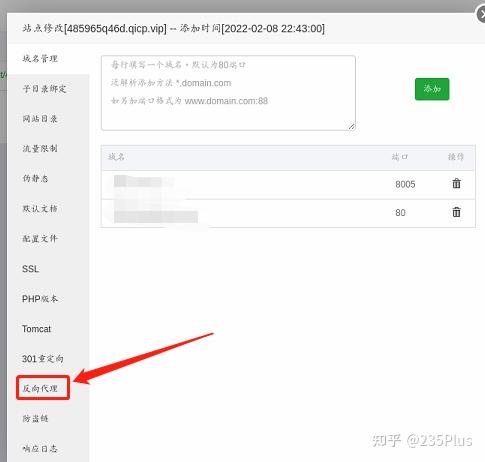Viewport: 485px width, 462px height.
Task: Delete the domain entry with port 80
Action: click(x=456, y=212)
